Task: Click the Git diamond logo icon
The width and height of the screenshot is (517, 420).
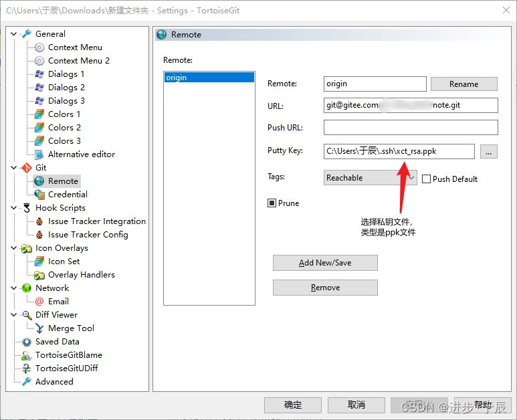Action: pyautogui.click(x=27, y=168)
